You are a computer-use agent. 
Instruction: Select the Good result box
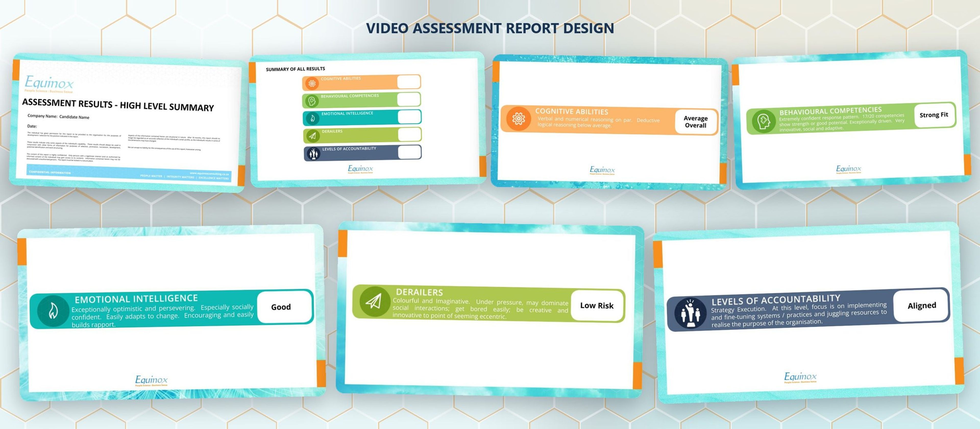click(284, 307)
